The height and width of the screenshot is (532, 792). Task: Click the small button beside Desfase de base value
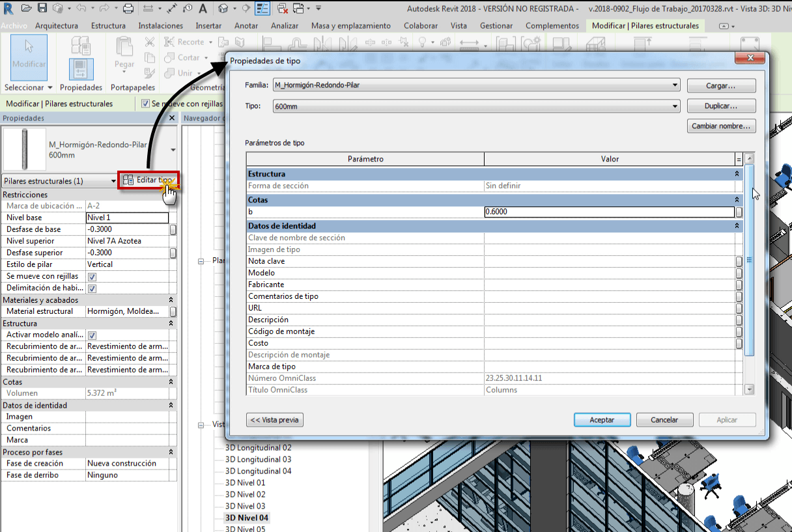173,229
